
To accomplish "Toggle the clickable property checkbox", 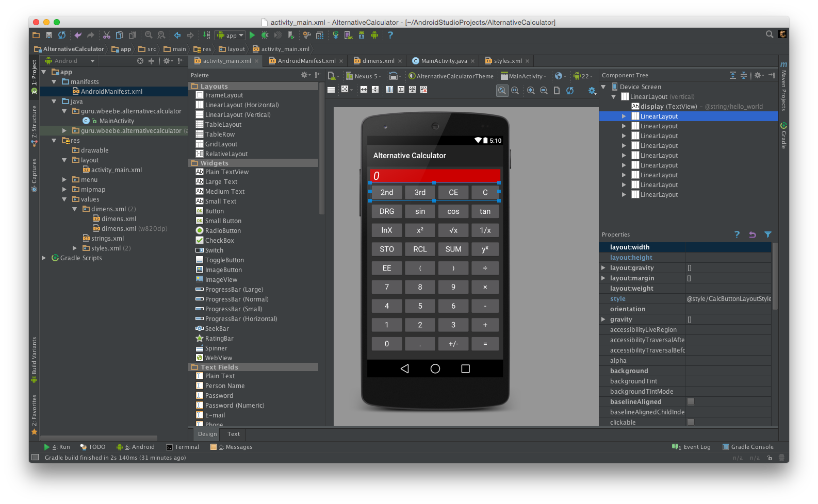I will (x=691, y=422).
